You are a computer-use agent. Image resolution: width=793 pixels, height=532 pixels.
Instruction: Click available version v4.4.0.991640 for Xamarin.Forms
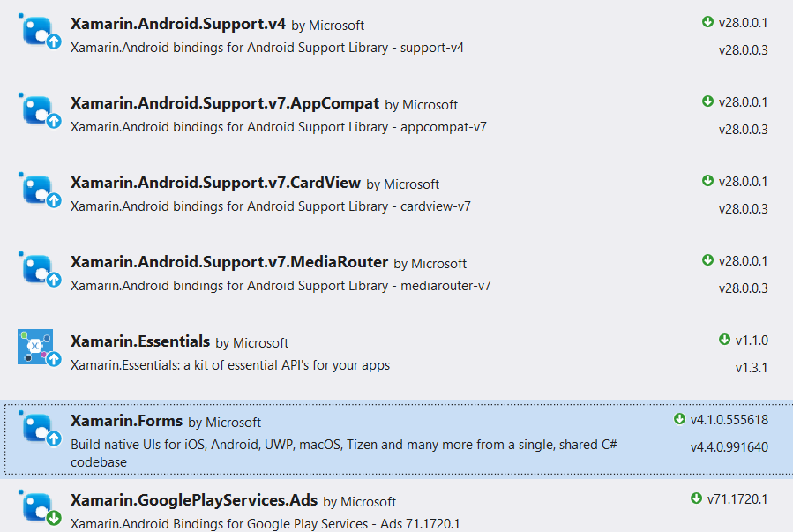(729, 446)
